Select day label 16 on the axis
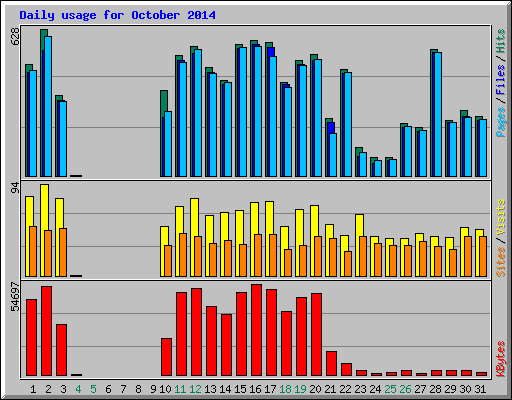 255,389
